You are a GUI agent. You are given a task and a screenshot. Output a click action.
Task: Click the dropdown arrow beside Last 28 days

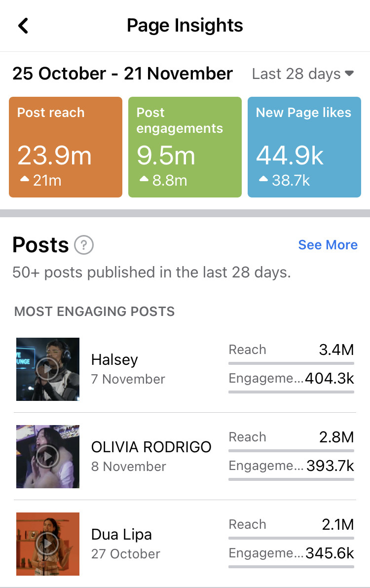tap(349, 74)
